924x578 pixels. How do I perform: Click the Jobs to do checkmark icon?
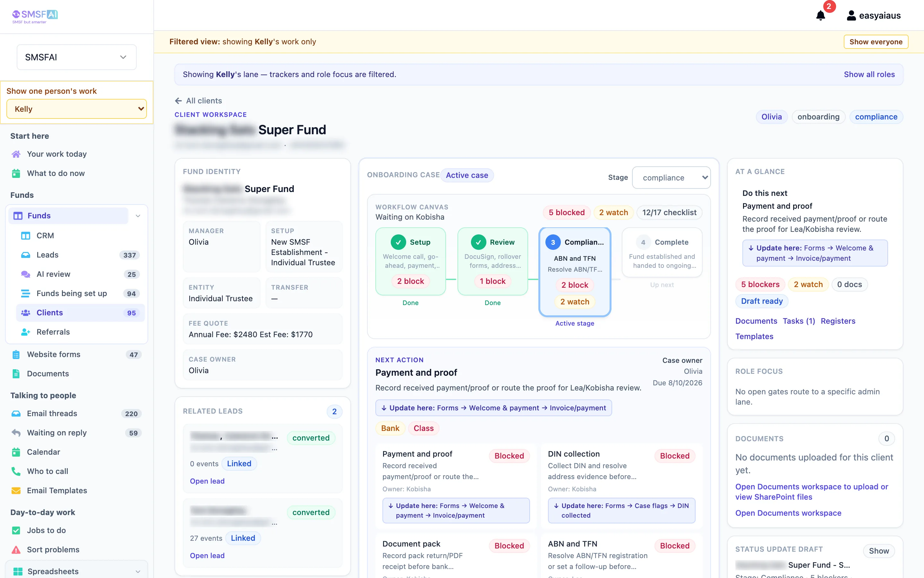(x=16, y=530)
